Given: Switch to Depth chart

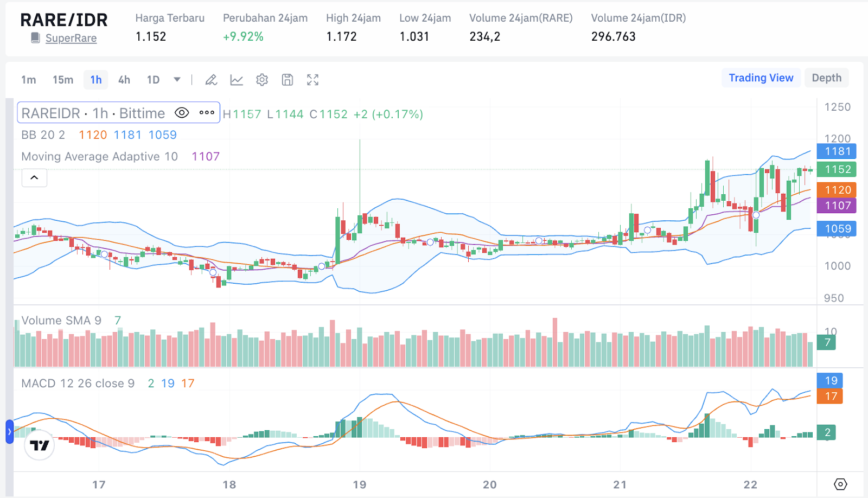Looking at the screenshot, I should 827,78.
